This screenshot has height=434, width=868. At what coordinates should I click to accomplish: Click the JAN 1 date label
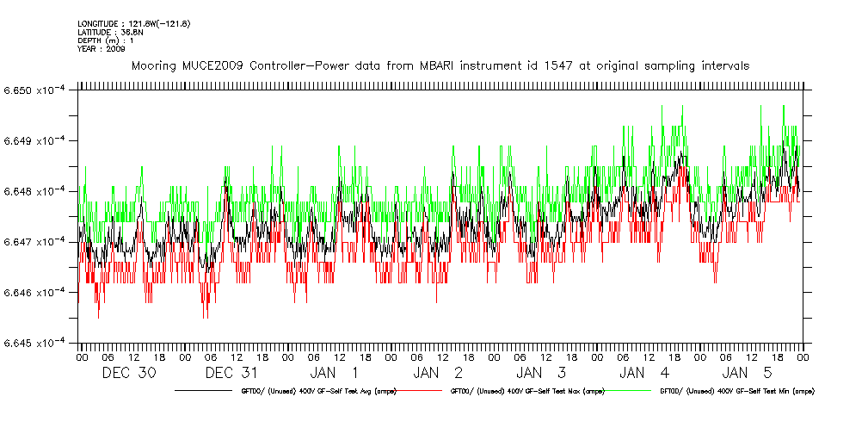pyautogui.click(x=336, y=373)
